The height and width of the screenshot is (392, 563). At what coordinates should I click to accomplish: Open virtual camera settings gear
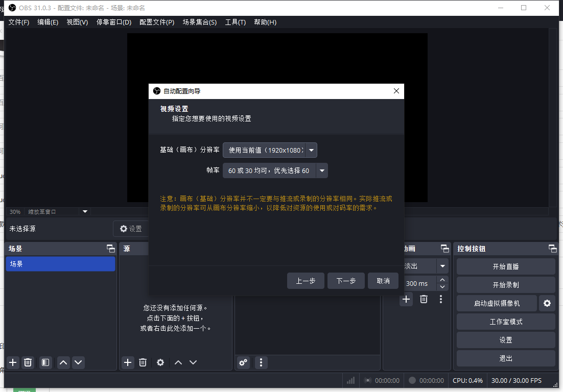[x=547, y=303]
